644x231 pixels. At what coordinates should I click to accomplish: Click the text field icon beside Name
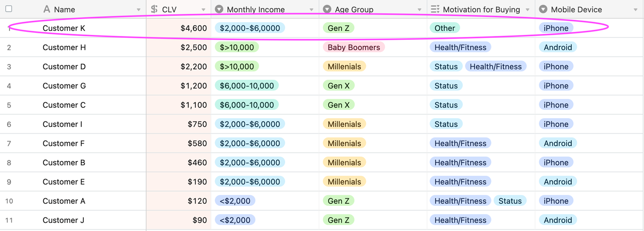click(47, 10)
